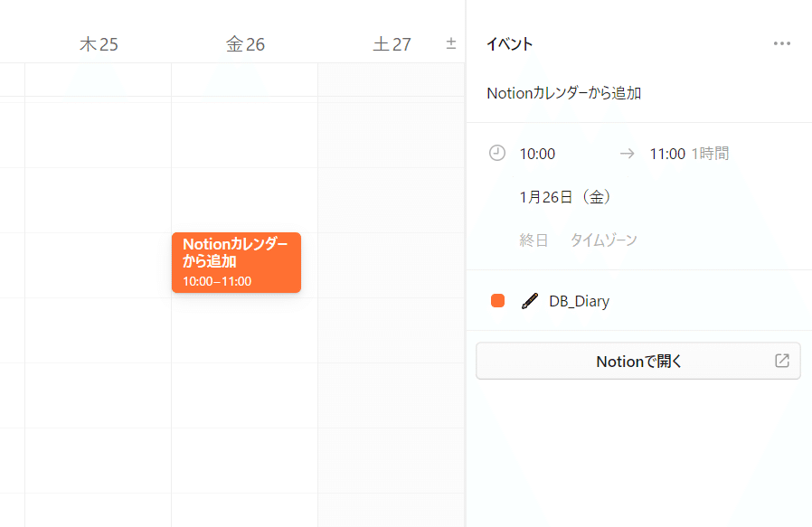This screenshot has width=812, height=527.
Task: Click the Notionで開く button
Action: [638, 361]
